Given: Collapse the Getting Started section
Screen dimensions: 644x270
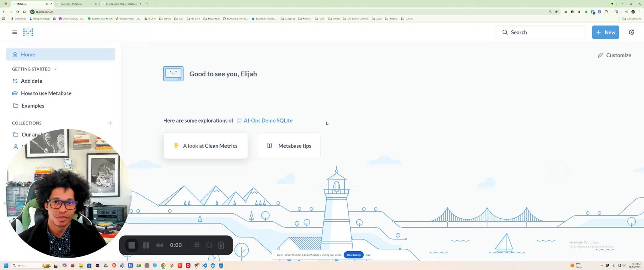Looking at the screenshot, I should pyautogui.click(x=34, y=69).
